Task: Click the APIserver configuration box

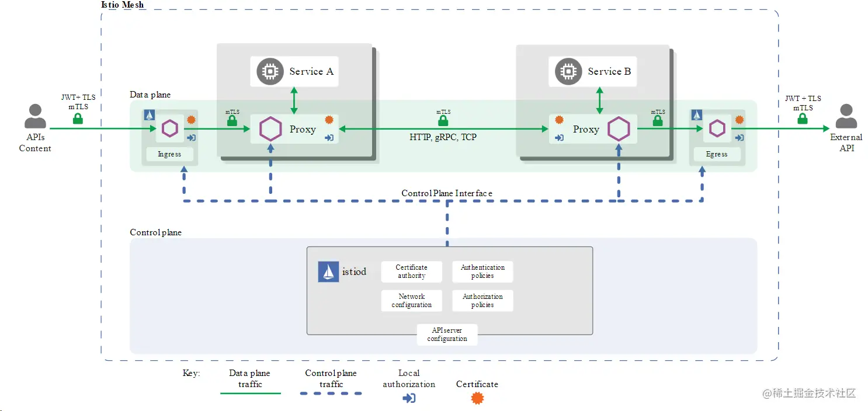Action: point(447,335)
